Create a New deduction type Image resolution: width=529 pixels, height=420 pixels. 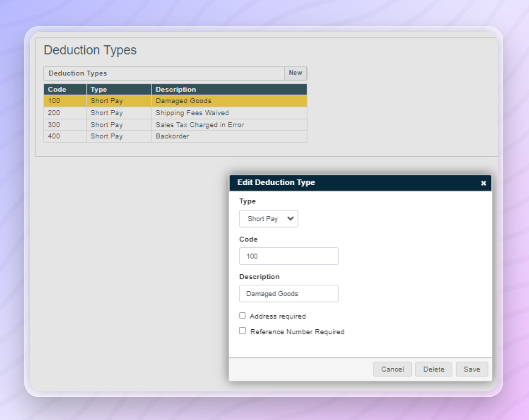(295, 73)
